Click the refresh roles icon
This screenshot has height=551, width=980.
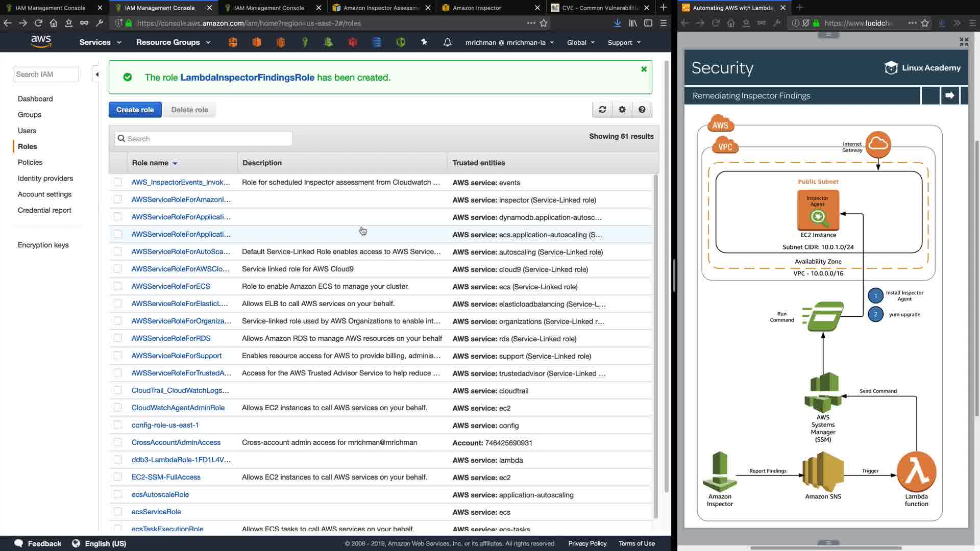click(x=602, y=110)
